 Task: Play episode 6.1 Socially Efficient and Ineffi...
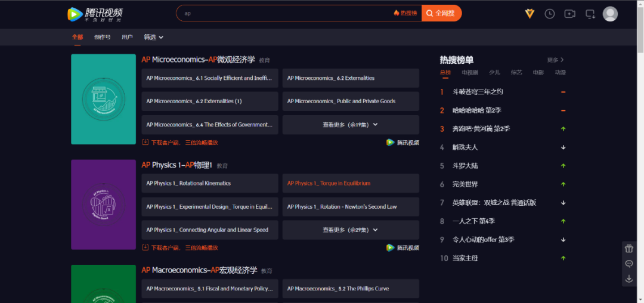(210, 78)
